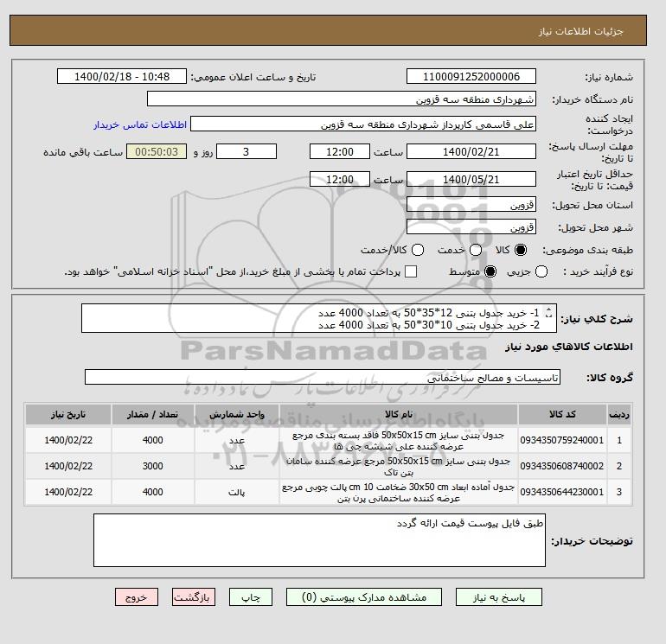Click the چاپ print button
This screenshot has height=644, width=666.
tap(251, 596)
